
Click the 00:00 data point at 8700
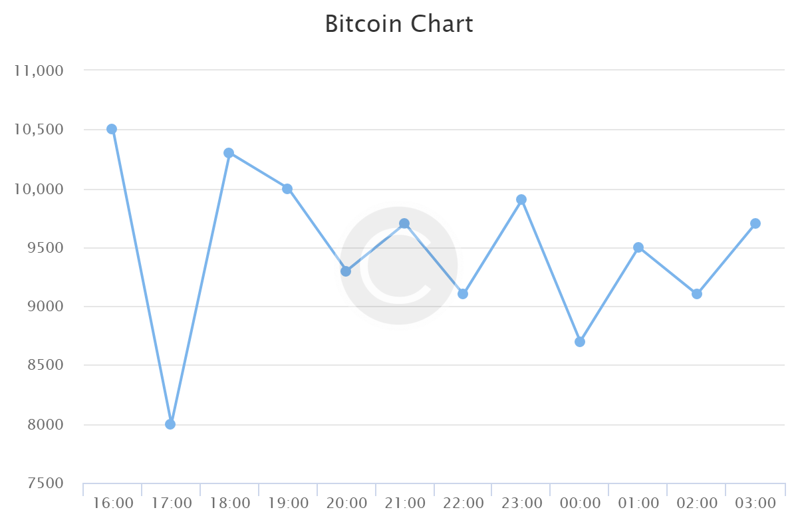580,342
